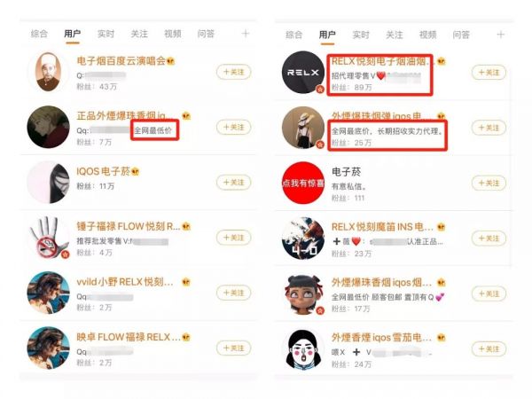Follow IQOS电子菸 account
This screenshot has height=399, width=532.
pos(234,183)
